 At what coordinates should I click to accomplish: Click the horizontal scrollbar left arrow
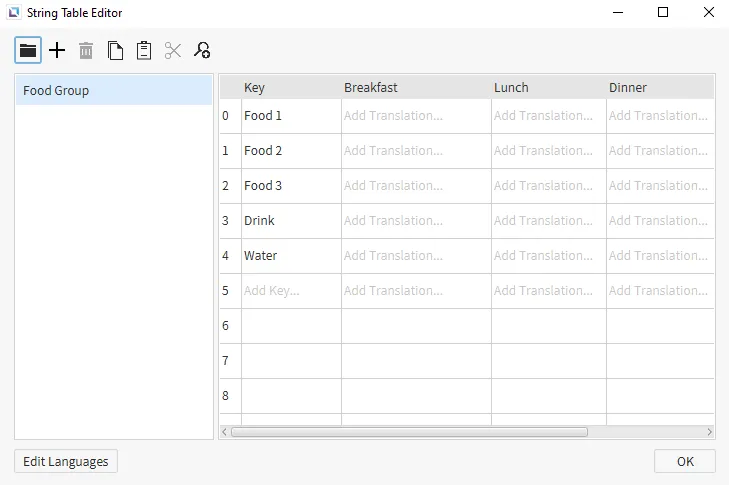tap(225, 432)
